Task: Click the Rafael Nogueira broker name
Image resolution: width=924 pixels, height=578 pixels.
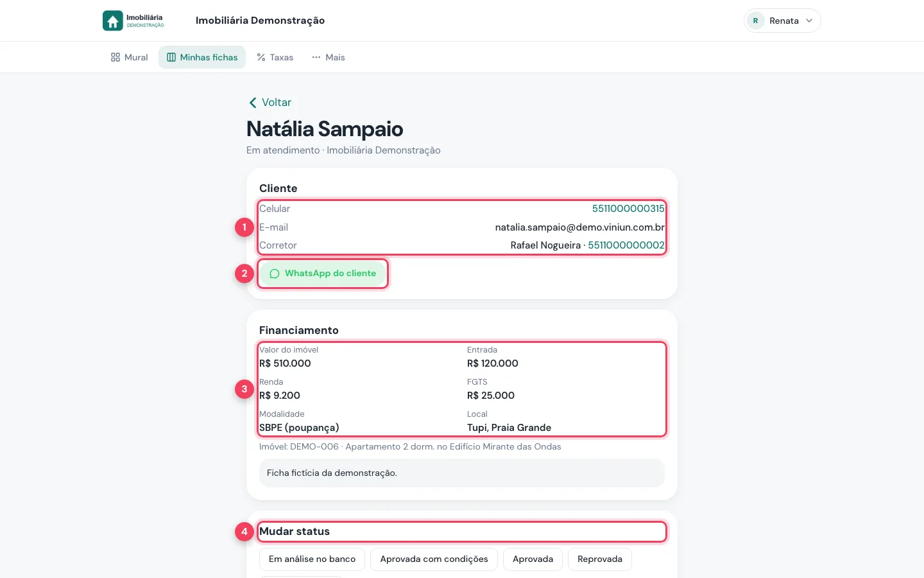Action: [x=545, y=245]
